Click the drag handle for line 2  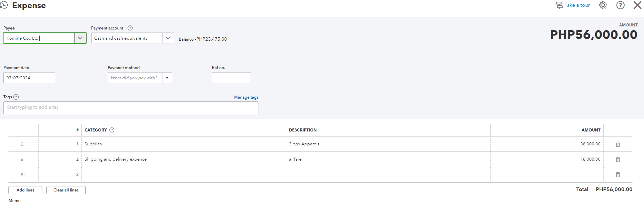tap(23, 159)
